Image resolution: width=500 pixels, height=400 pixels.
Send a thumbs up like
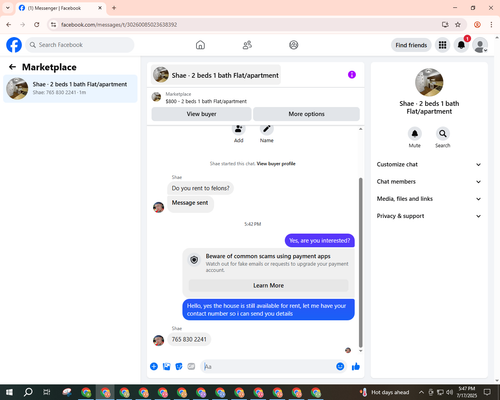coord(356,367)
